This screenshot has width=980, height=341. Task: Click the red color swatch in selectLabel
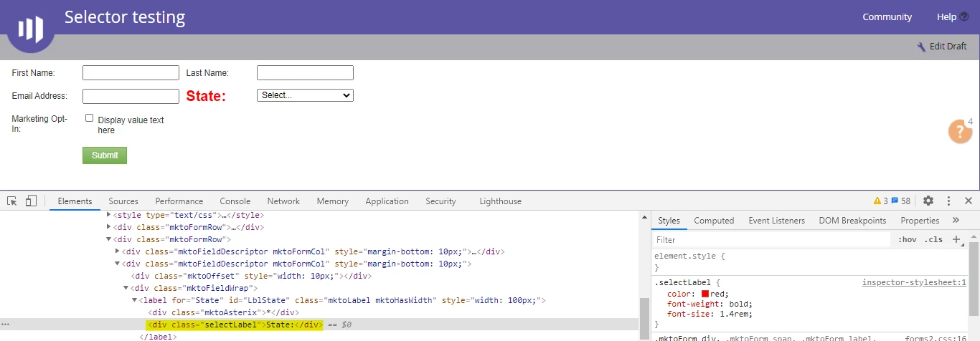705,294
